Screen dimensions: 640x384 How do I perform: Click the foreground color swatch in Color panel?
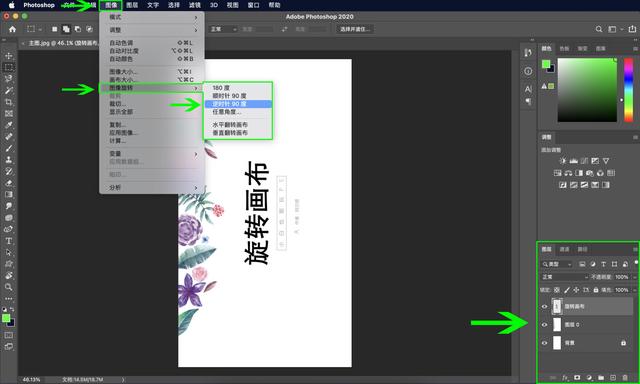pos(546,64)
